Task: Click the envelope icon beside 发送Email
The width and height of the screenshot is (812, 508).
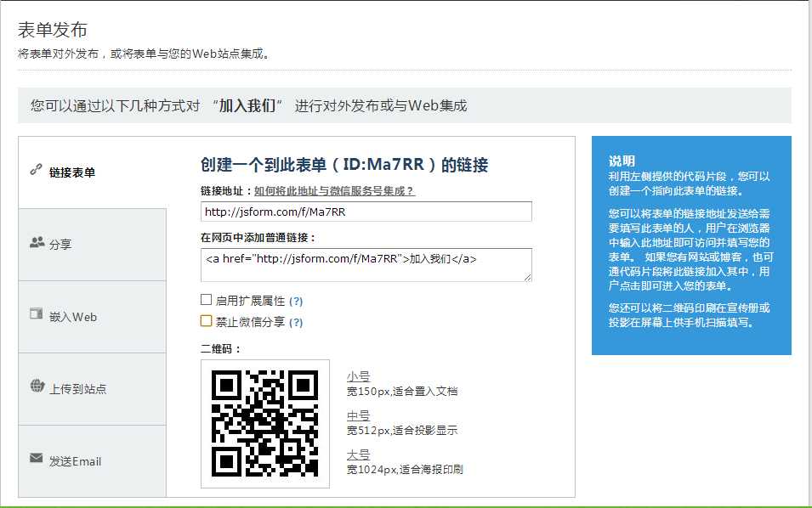Action: [37, 458]
